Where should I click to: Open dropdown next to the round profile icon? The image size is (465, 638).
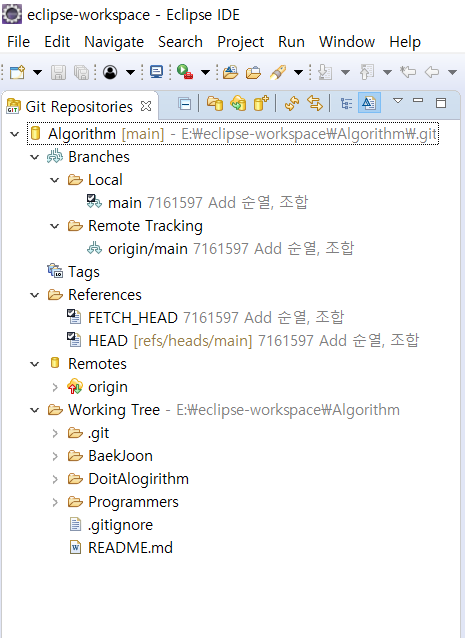pyautogui.click(x=130, y=73)
